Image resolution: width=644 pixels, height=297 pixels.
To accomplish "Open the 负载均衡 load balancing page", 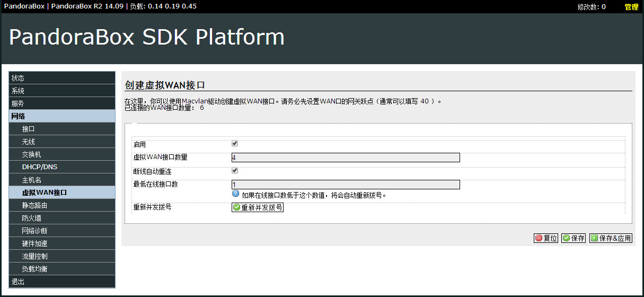I will [62, 269].
